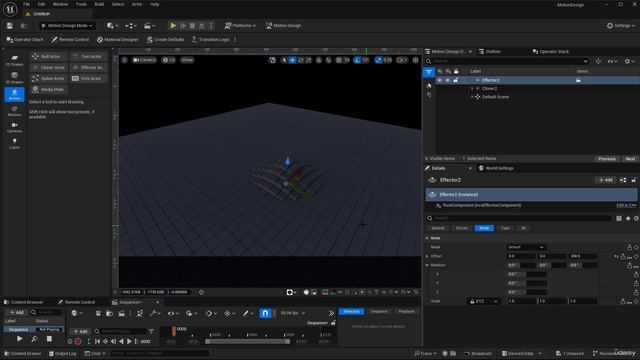Select the Actors category
640x360 pixels.
[14, 95]
